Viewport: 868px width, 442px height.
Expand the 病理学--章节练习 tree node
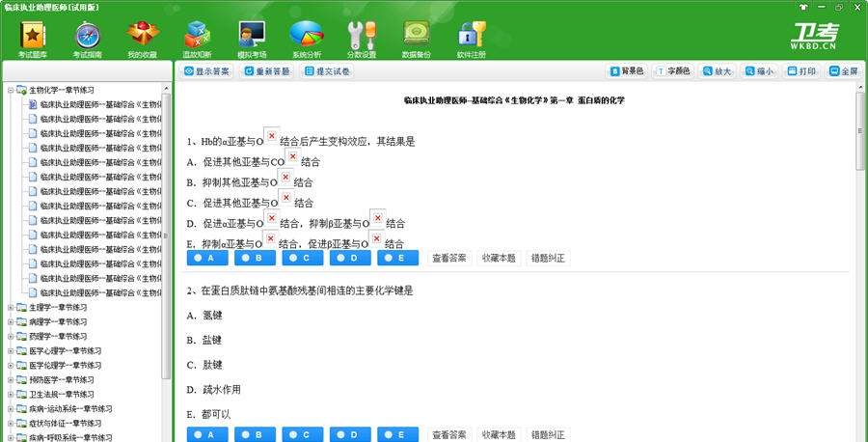pyautogui.click(x=11, y=321)
